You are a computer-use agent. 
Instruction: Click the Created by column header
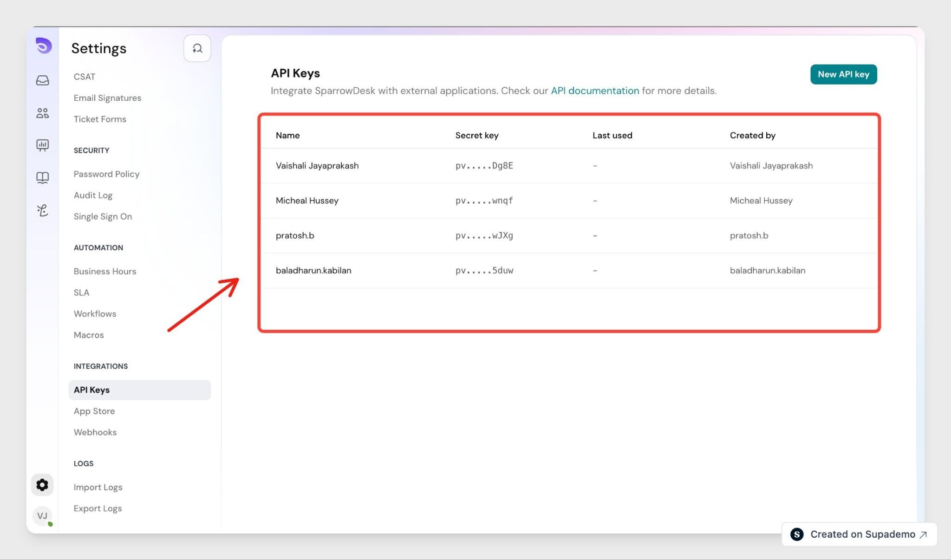tap(753, 136)
